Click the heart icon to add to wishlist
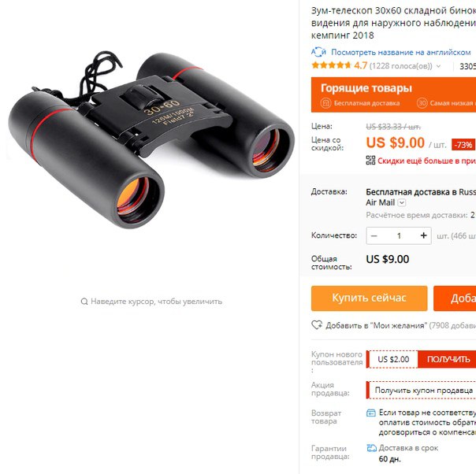The width and height of the screenshot is (476, 474). point(317,325)
